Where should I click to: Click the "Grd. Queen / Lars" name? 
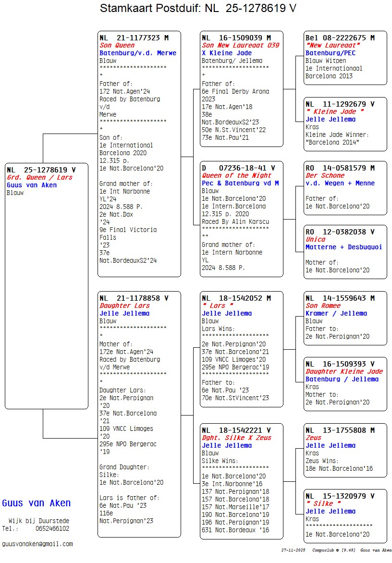(39, 177)
